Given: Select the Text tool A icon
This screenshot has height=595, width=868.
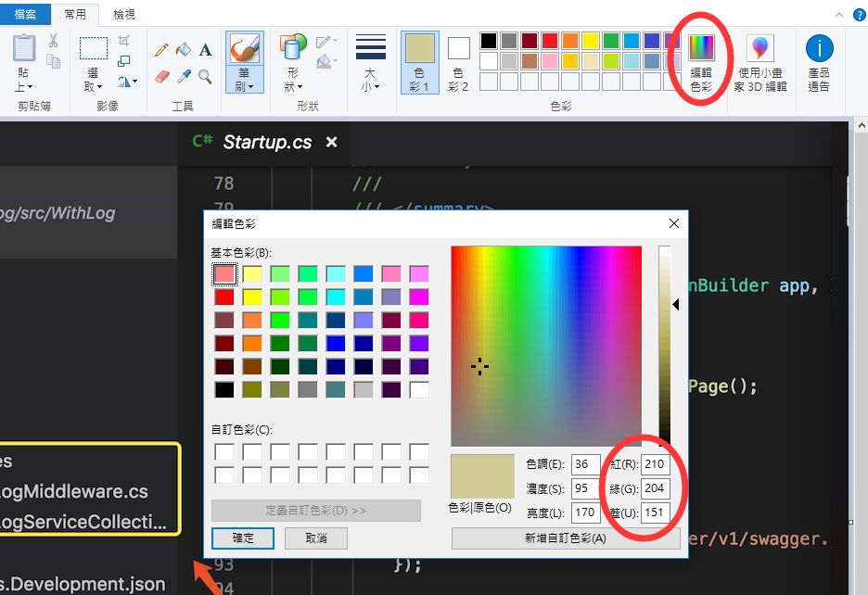Looking at the screenshot, I should [205, 50].
